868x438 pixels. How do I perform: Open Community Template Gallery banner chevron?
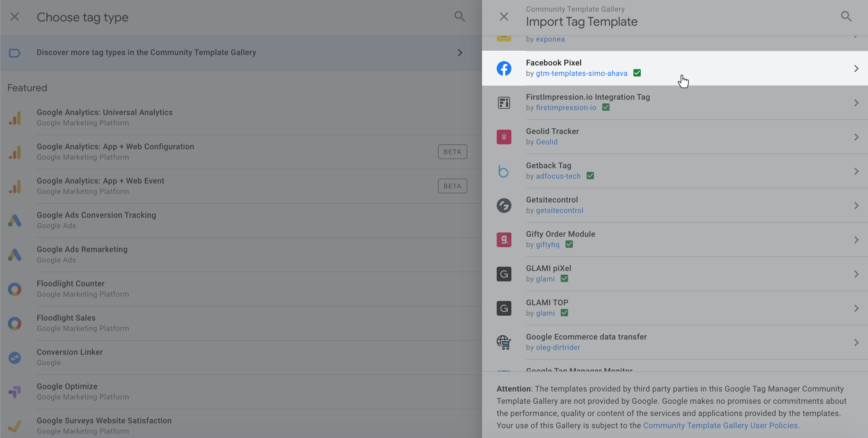click(x=460, y=53)
